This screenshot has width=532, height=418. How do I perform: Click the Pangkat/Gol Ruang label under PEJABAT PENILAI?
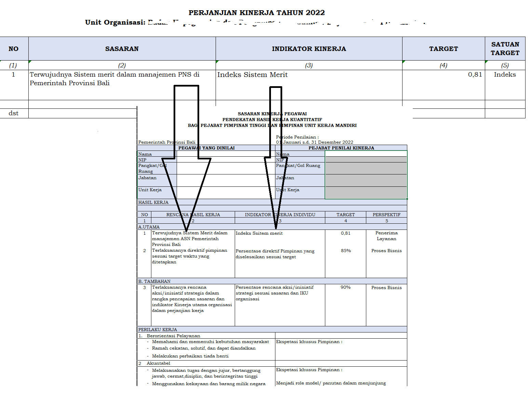point(298,165)
